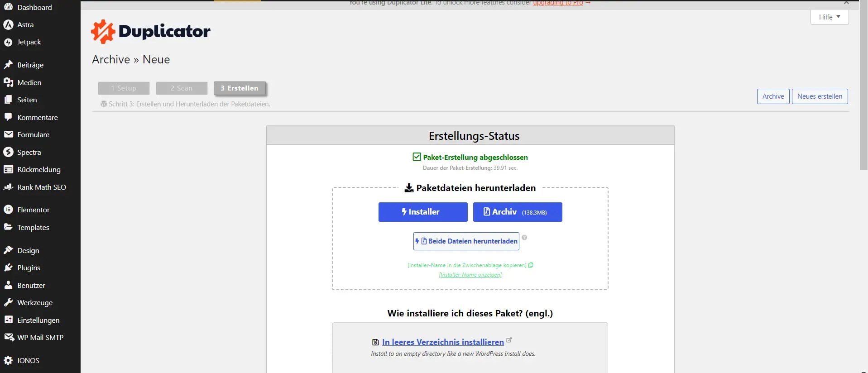Click the Elementor logo icon

pyautogui.click(x=8, y=210)
